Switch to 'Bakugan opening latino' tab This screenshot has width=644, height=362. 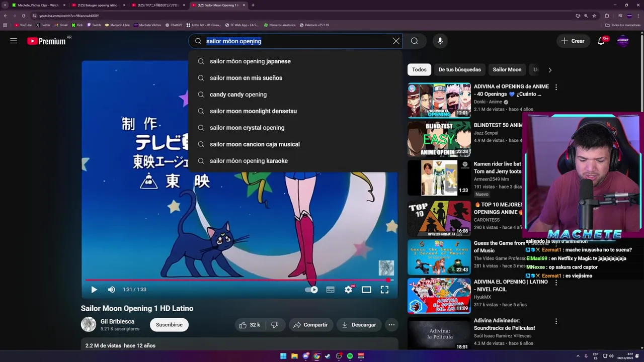pyautogui.click(x=99, y=5)
